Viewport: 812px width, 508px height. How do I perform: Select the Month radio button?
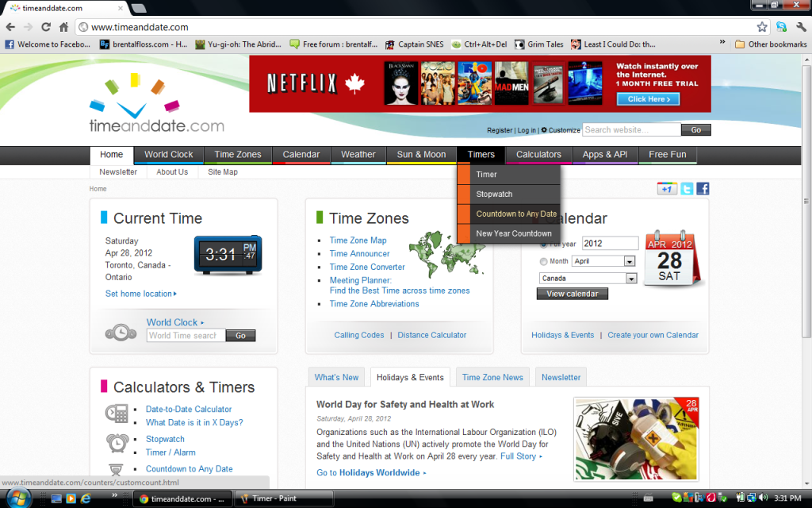543,262
